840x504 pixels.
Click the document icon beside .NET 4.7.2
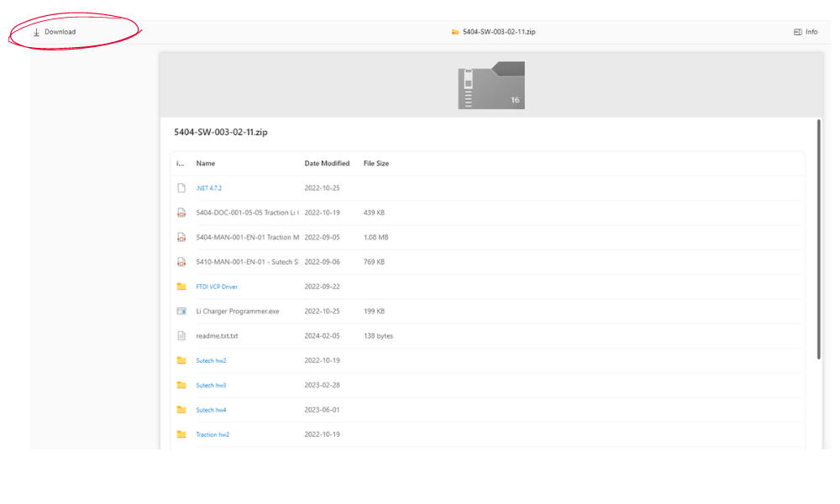[x=181, y=187]
